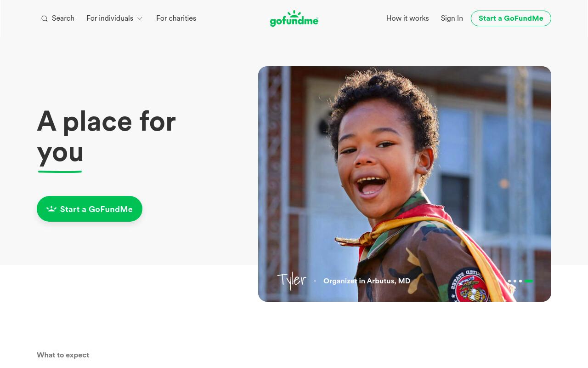Image resolution: width=588 pixels, height=368 pixels.
Task: Select the second carousel dot
Action: tap(515, 281)
